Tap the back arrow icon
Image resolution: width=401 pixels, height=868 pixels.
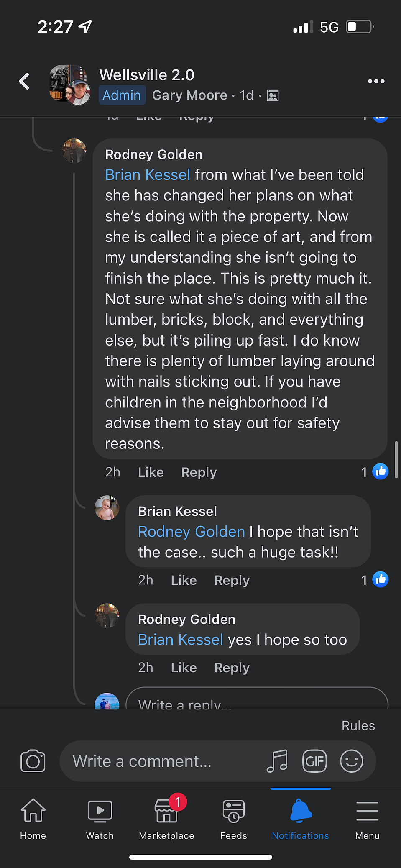[x=24, y=81]
